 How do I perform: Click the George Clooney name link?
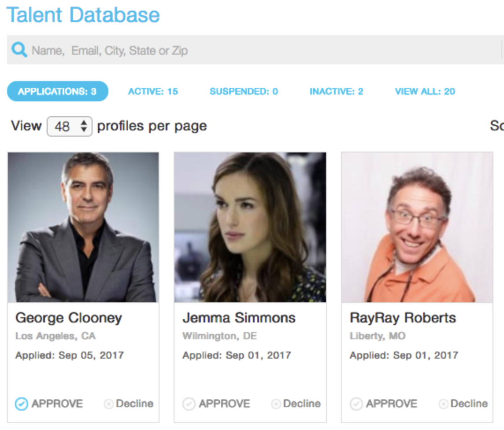tap(69, 318)
